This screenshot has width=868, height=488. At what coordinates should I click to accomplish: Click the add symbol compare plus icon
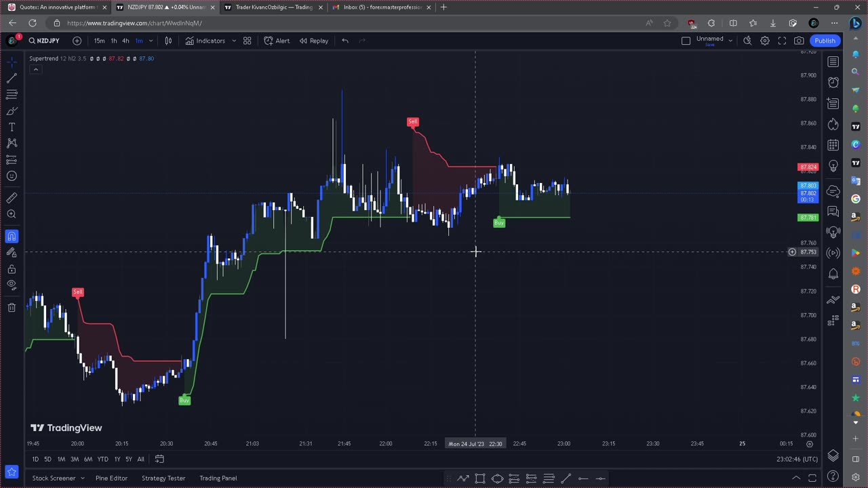coord(77,41)
